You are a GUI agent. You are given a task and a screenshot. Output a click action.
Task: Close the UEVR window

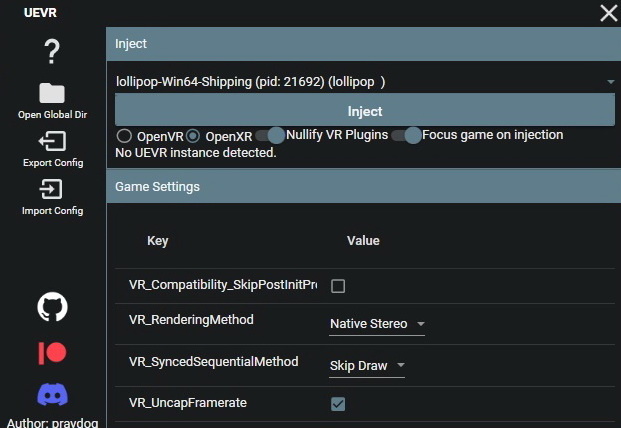(x=609, y=13)
